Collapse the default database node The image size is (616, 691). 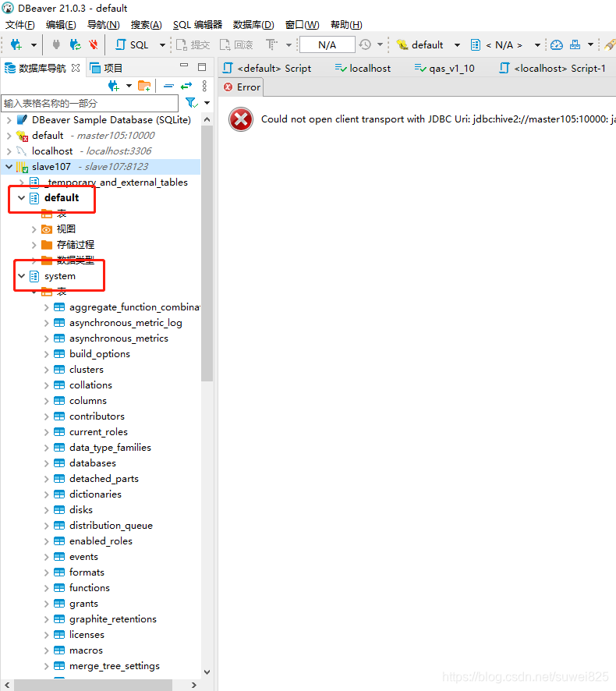[21, 198]
